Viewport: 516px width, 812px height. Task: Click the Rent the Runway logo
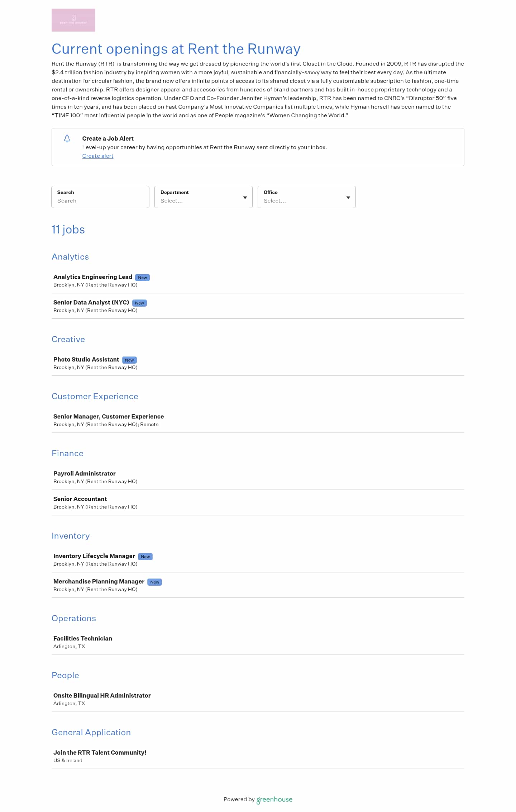pyautogui.click(x=73, y=20)
